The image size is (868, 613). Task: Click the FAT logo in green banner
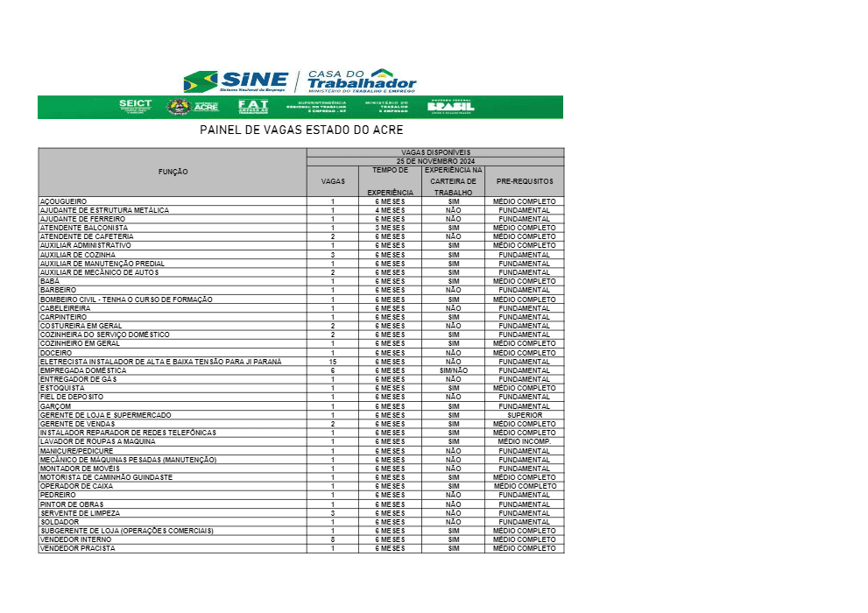(253, 107)
